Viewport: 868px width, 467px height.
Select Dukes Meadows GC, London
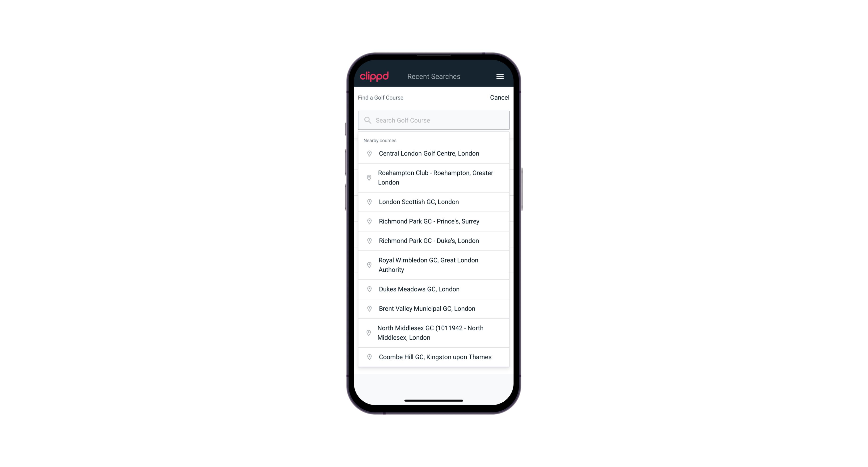(434, 289)
